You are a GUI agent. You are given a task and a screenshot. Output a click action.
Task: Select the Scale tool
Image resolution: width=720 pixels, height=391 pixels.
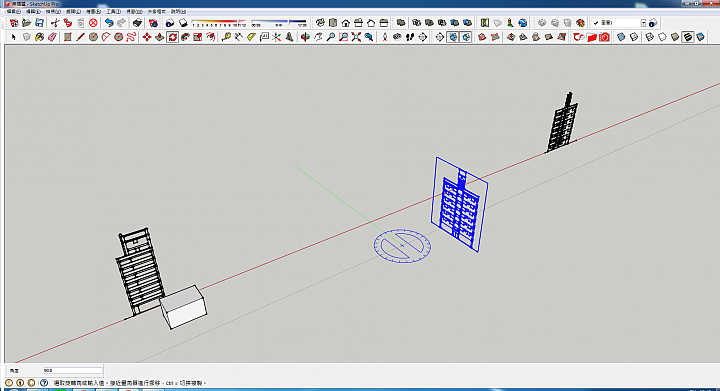click(x=198, y=37)
